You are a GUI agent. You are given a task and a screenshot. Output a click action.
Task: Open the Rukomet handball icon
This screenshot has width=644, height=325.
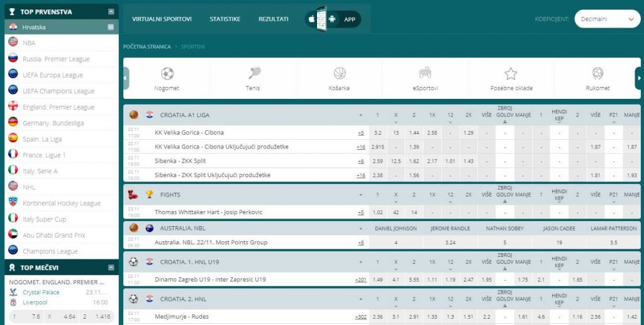point(597,74)
